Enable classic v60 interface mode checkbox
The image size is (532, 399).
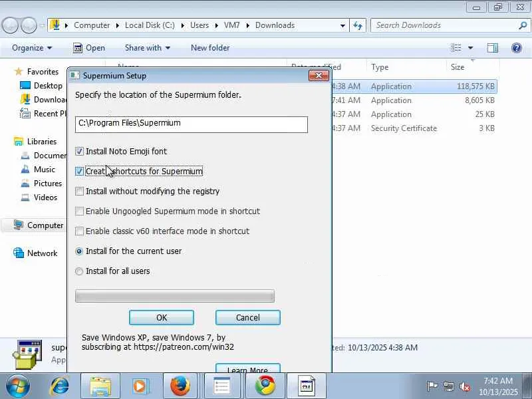tap(79, 231)
